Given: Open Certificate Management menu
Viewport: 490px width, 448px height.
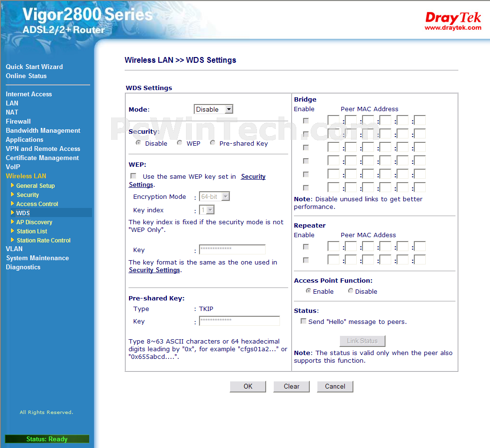Looking at the screenshot, I should [x=42, y=158].
